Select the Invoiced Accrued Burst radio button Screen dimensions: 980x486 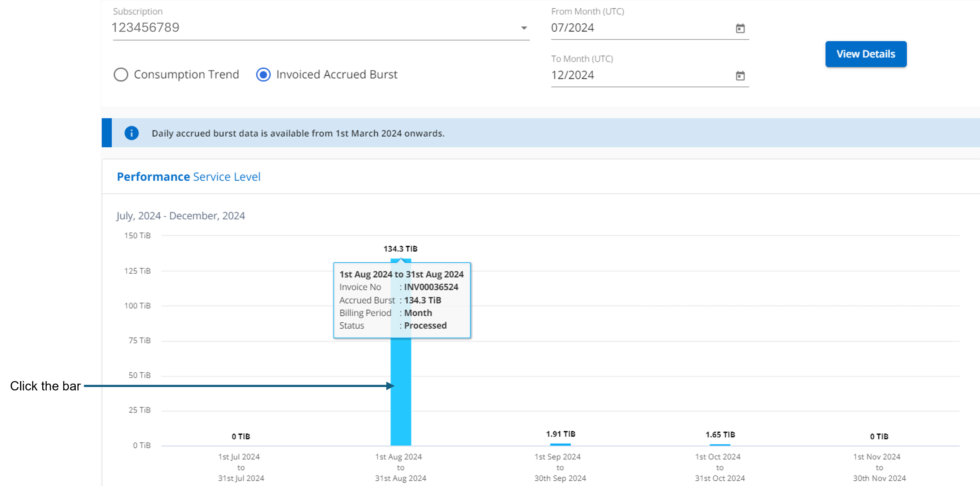(x=263, y=75)
